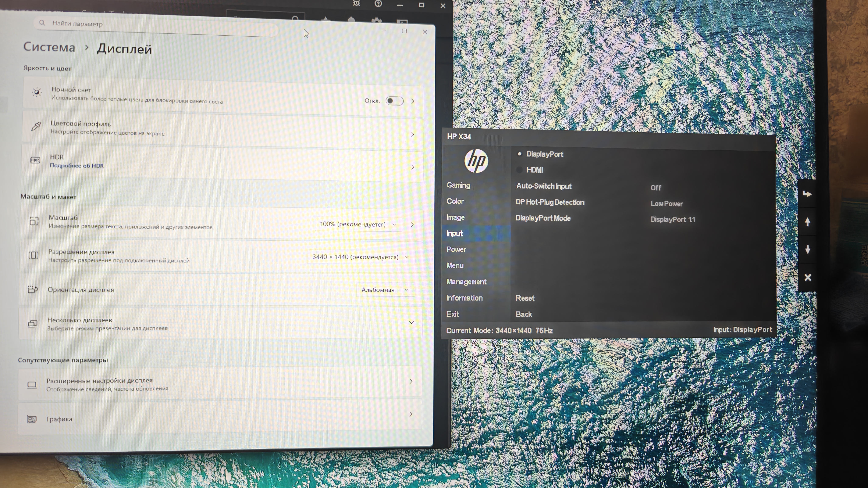Click the display resolution icon
This screenshot has width=868, height=488.
(x=33, y=255)
